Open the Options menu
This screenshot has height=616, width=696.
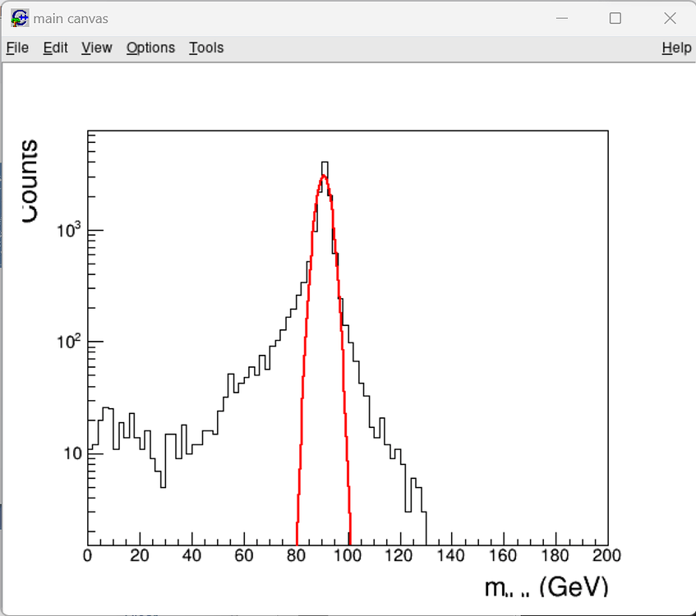[x=150, y=48]
